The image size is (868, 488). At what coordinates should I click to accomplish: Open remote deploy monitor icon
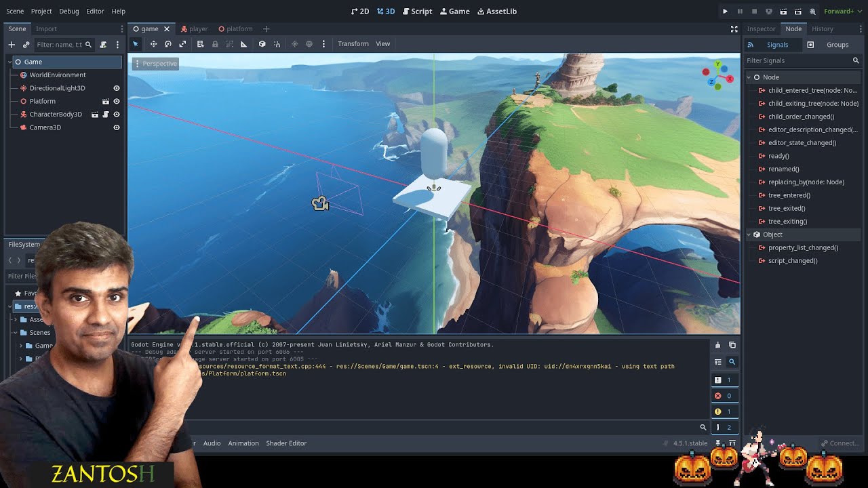pyautogui.click(x=768, y=12)
